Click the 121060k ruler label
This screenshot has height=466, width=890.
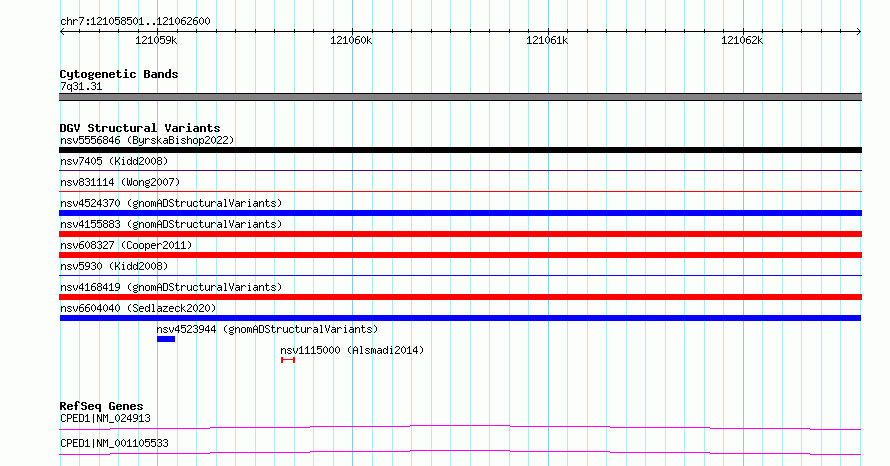351,40
